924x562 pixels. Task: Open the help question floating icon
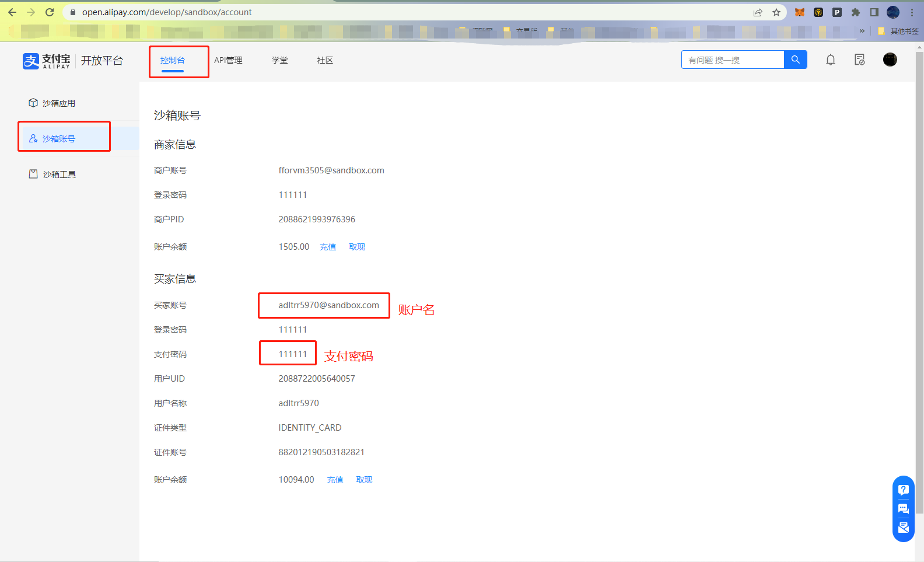pos(904,490)
